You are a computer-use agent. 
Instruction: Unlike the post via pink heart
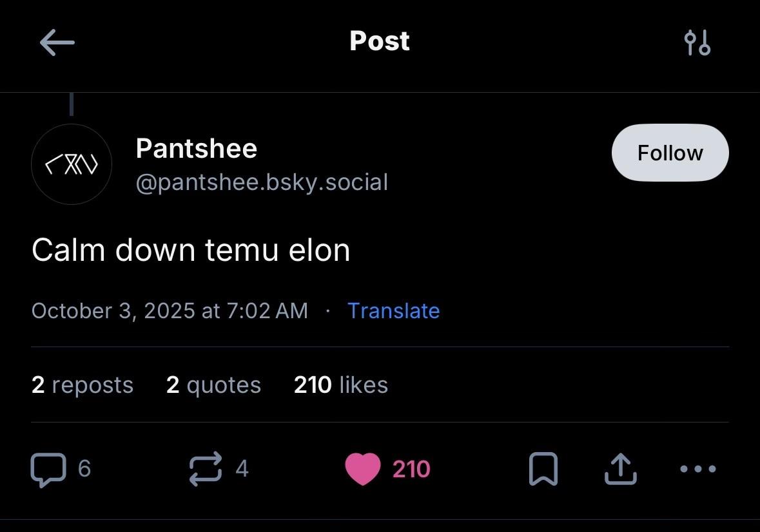363,468
